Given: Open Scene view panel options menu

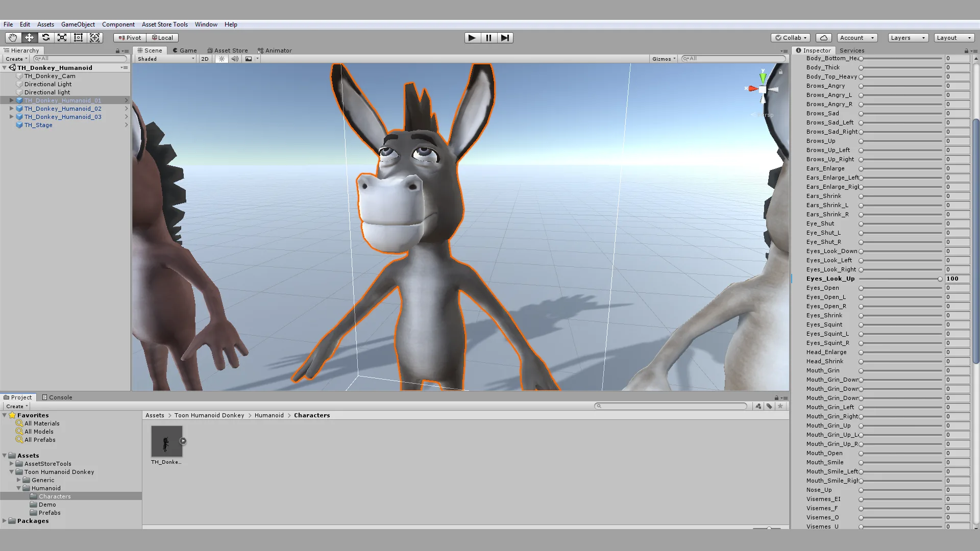Looking at the screenshot, I should (x=785, y=51).
